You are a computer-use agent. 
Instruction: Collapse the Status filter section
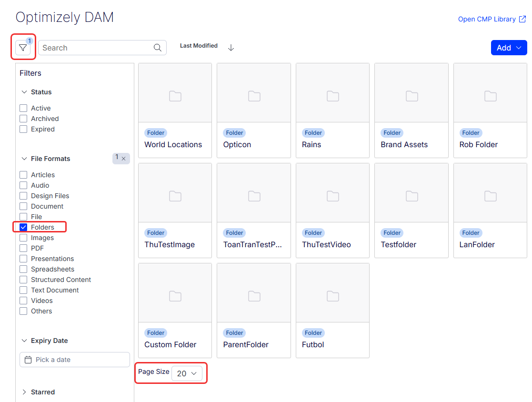tap(24, 92)
